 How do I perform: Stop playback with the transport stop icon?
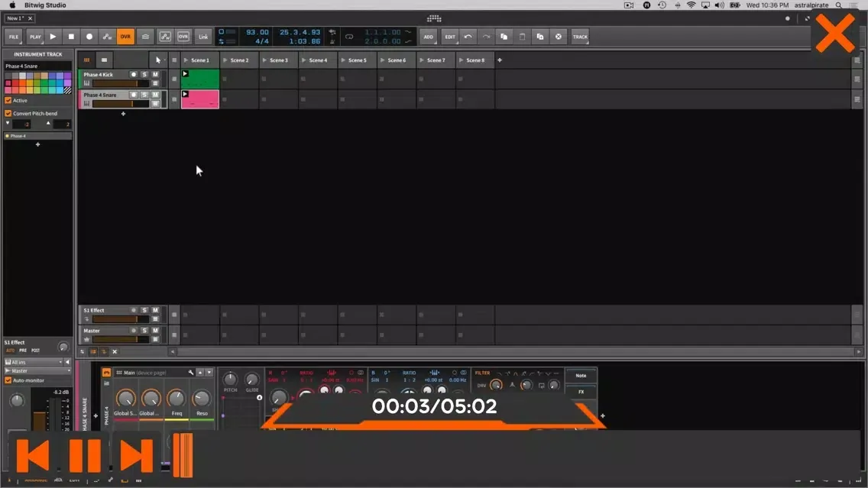coord(71,37)
